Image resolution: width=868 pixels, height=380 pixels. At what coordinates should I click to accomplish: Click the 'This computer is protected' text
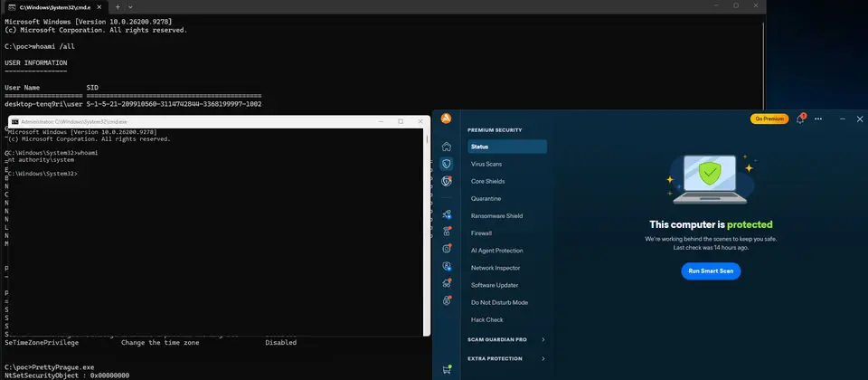[711, 225]
